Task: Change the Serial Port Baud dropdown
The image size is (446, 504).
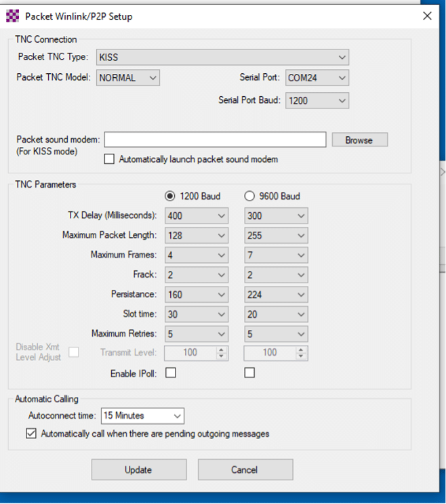Action: tap(317, 100)
